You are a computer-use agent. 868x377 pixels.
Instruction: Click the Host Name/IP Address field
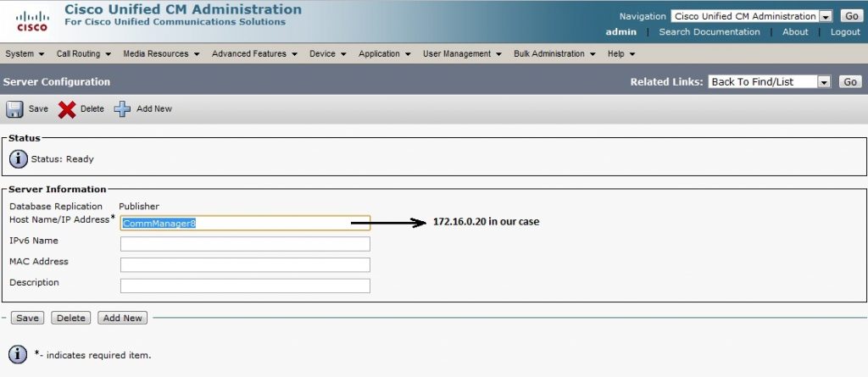(x=245, y=223)
